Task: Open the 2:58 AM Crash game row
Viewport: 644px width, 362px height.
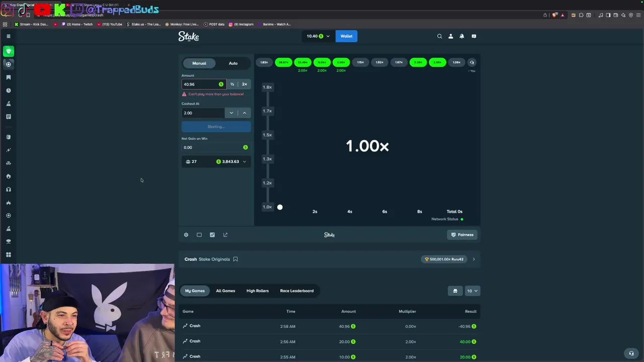Action: pos(330,326)
